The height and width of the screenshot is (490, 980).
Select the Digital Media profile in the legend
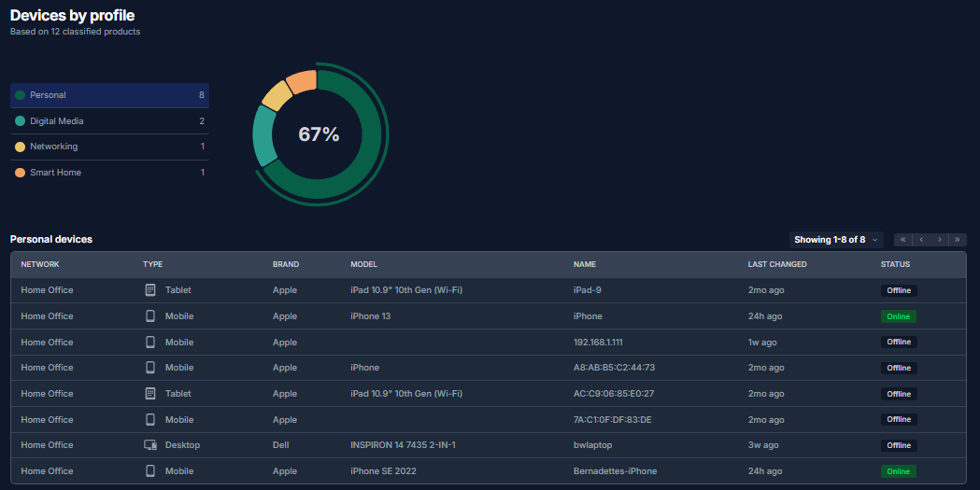tap(109, 121)
